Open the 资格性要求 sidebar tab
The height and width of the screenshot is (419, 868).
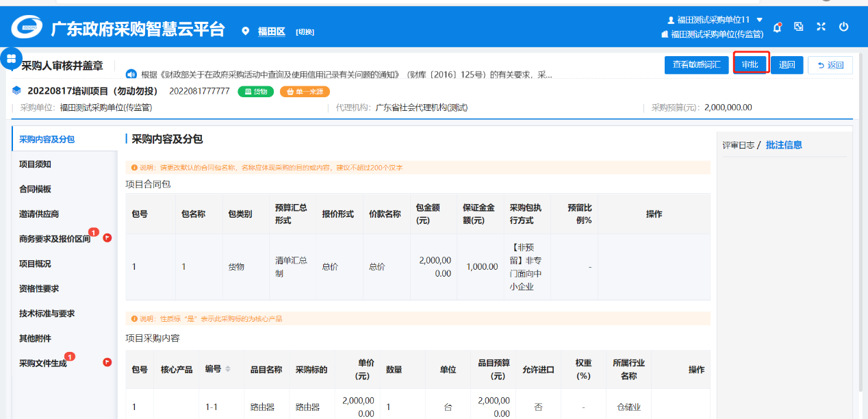click(x=64, y=288)
